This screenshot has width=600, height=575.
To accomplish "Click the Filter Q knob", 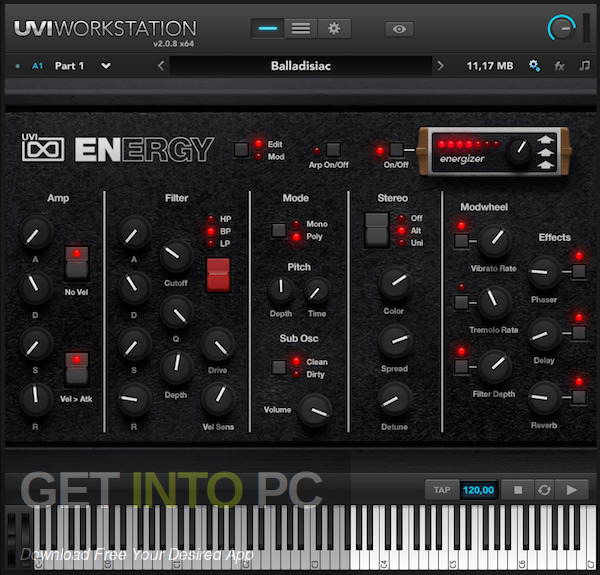I will coord(176,313).
